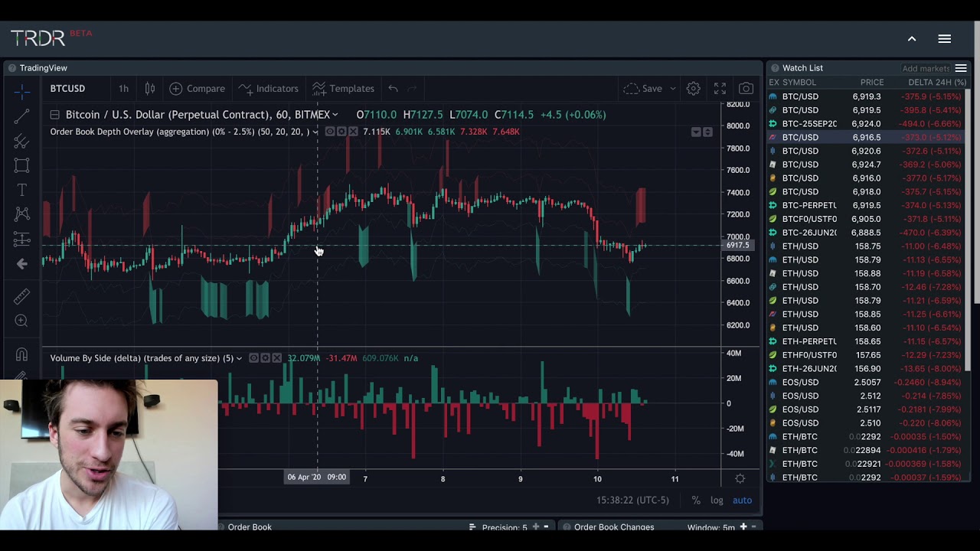Open the Templates menu
This screenshot has width=980, height=551.
coord(343,89)
